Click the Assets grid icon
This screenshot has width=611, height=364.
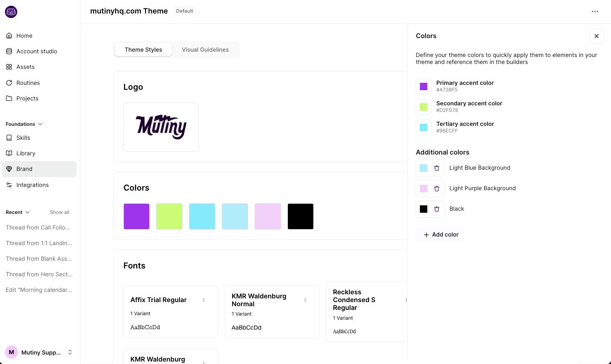(9, 67)
